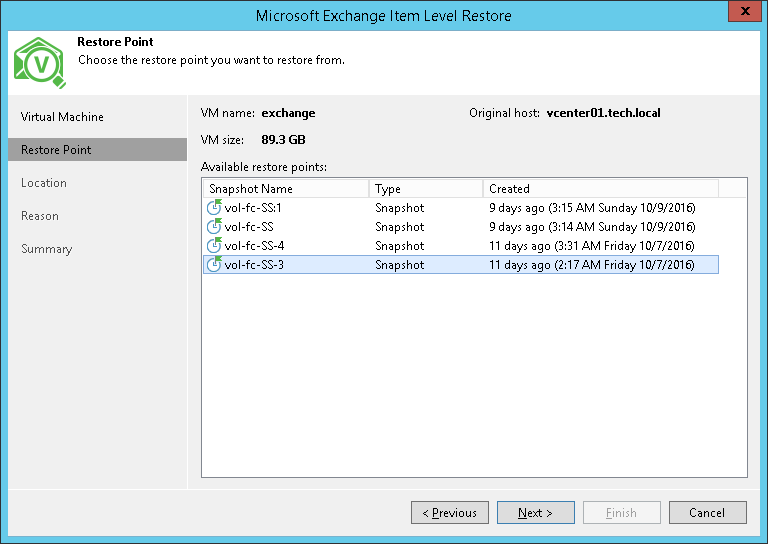Close the Item Level Restore window
Viewport: 768px width, 544px height.
(742, 13)
